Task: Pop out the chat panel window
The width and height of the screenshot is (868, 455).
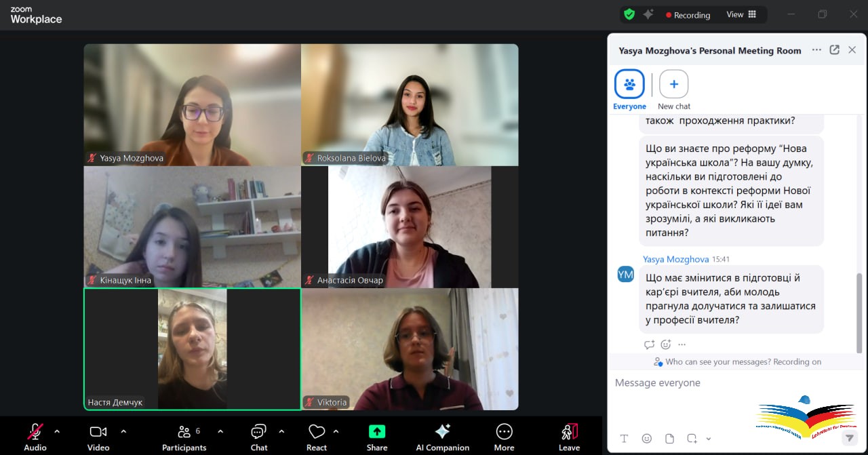Action: click(x=835, y=50)
